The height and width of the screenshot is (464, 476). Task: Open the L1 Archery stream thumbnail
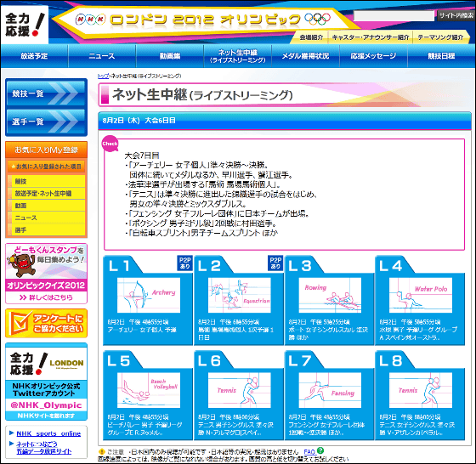[149, 295]
